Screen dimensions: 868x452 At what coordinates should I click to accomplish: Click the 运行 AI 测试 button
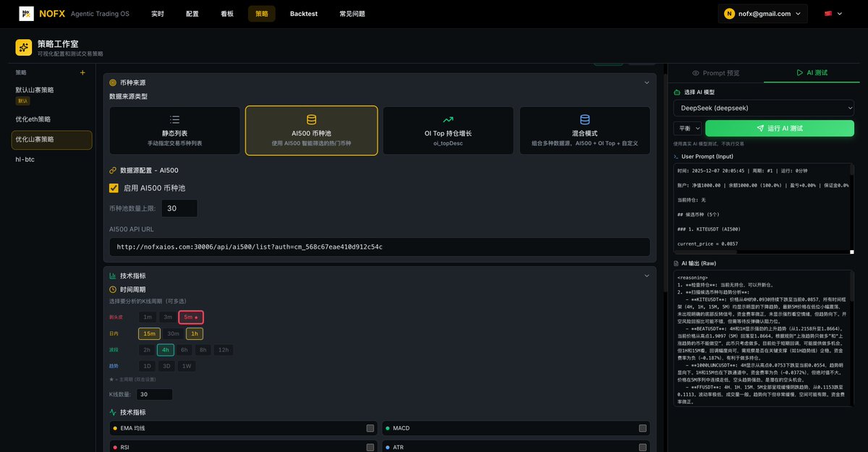(780, 128)
